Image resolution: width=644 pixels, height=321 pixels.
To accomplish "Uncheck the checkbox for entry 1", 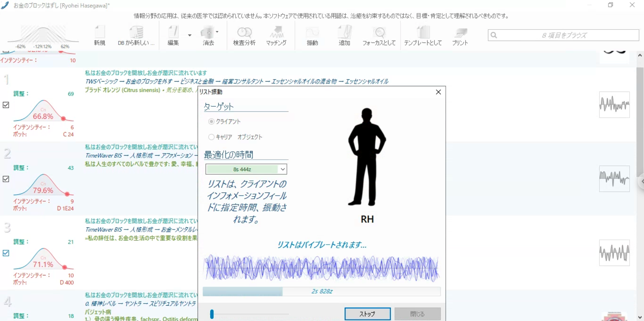I will pos(6,105).
